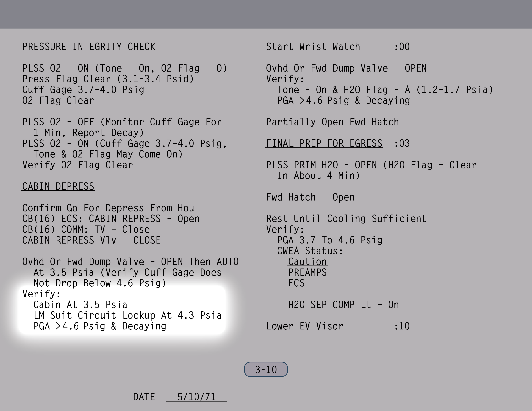The image size is (532, 411).
Task: Click the Partially Open Fwd Hatch step
Action: coord(332,122)
